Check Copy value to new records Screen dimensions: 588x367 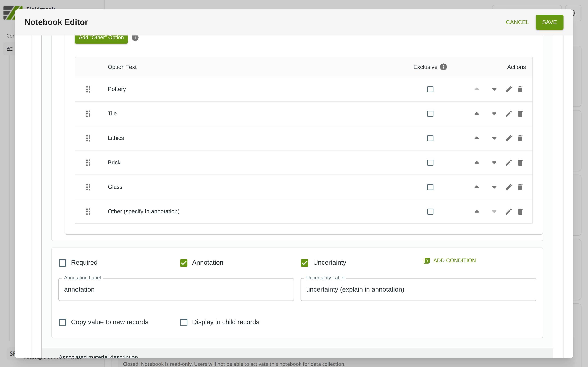click(62, 322)
